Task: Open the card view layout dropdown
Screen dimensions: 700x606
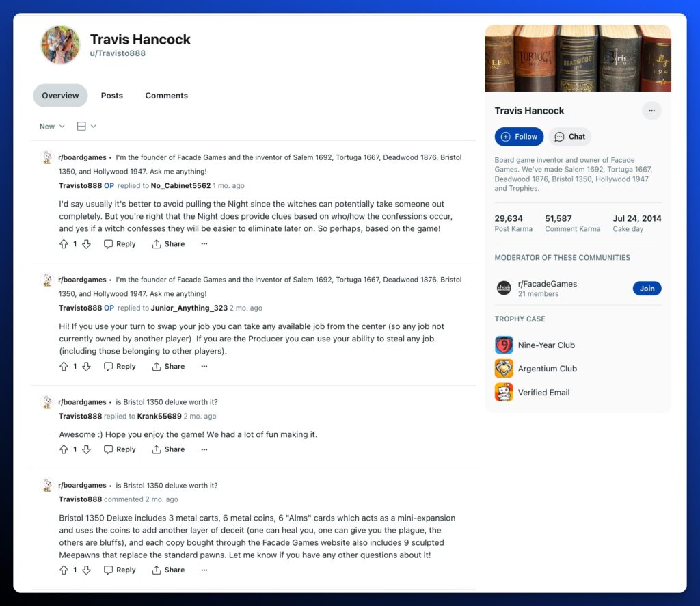Action: [86, 127]
